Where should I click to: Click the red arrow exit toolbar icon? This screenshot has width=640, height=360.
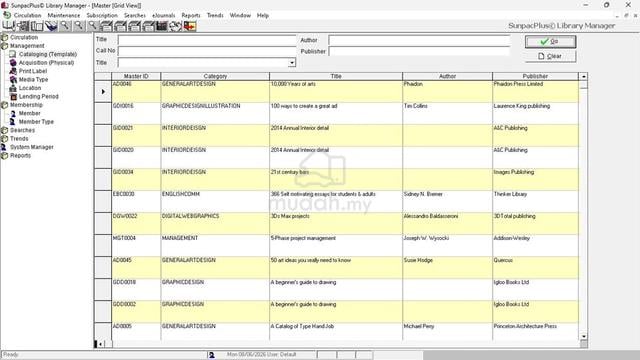pyautogui.click(x=190, y=26)
